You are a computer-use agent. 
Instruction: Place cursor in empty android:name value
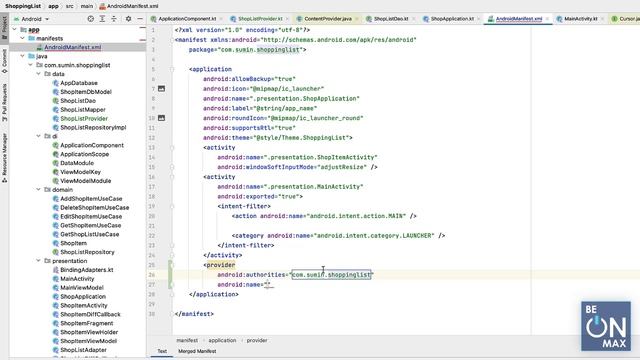(268, 285)
